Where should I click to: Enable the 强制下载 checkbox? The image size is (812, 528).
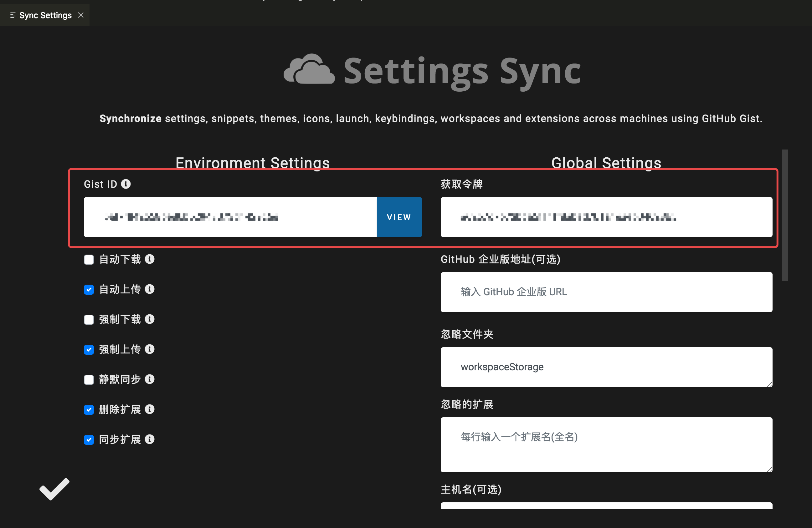89,320
